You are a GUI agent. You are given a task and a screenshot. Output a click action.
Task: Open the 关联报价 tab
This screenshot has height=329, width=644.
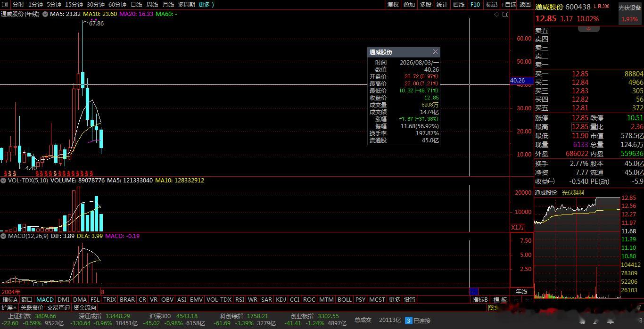32,307
